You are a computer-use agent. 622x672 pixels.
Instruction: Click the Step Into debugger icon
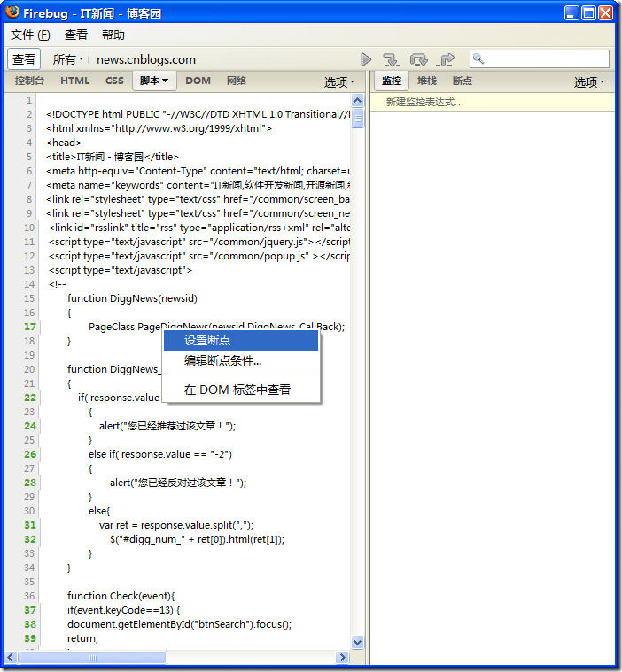click(x=392, y=59)
